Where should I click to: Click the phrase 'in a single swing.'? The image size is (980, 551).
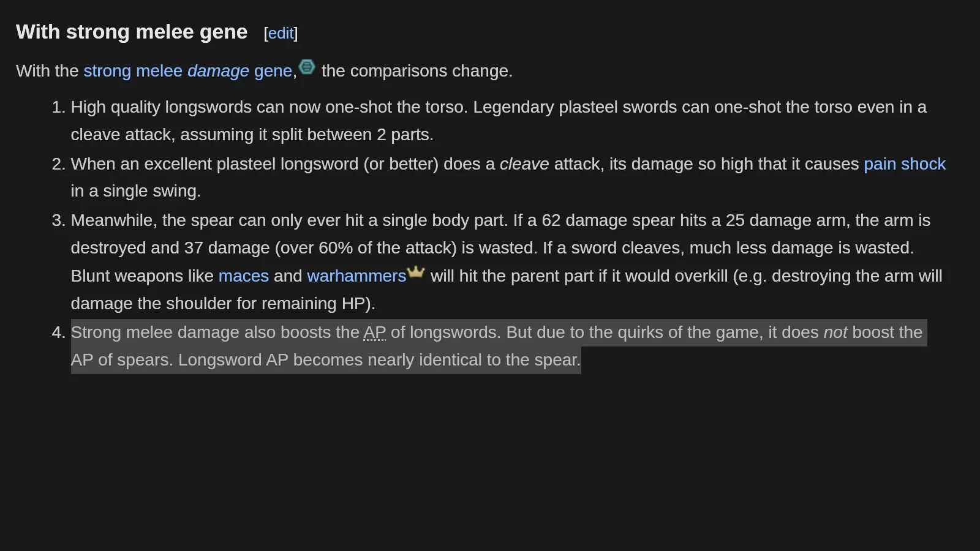click(x=136, y=191)
